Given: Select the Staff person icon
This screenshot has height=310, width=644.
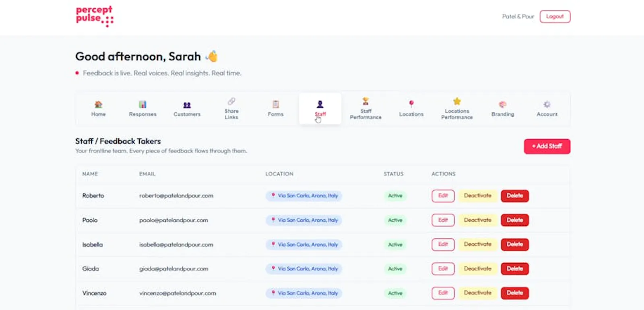Looking at the screenshot, I should click(x=320, y=104).
